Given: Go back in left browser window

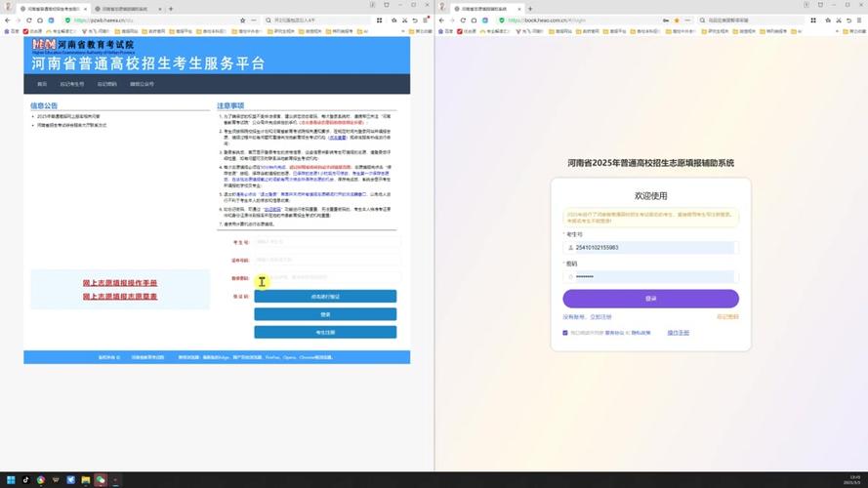Looking at the screenshot, I should pos(7,20).
